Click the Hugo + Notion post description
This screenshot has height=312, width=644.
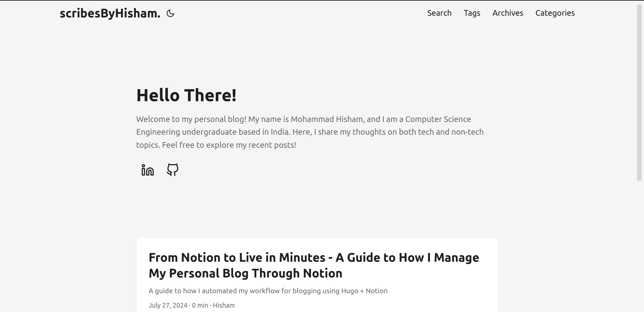pyautogui.click(x=268, y=291)
